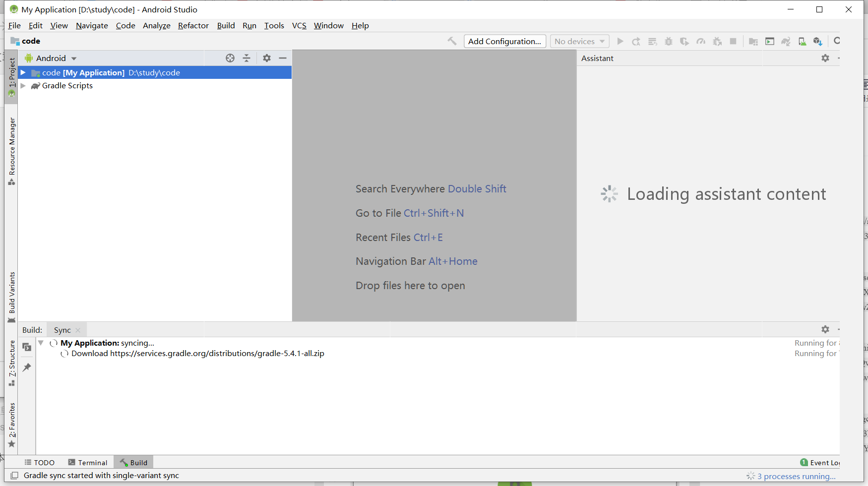
Task: Open the Help menu
Action: pos(360,26)
